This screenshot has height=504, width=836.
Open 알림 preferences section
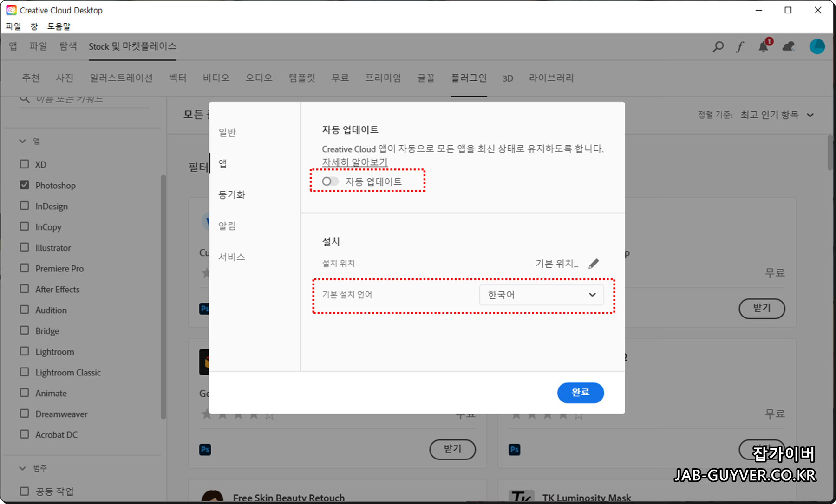[227, 226]
